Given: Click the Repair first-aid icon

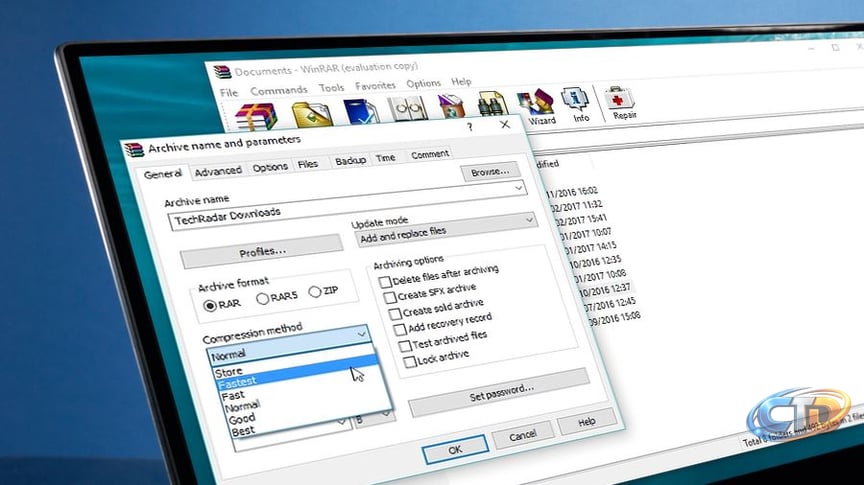Looking at the screenshot, I should pyautogui.click(x=621, y=103).
